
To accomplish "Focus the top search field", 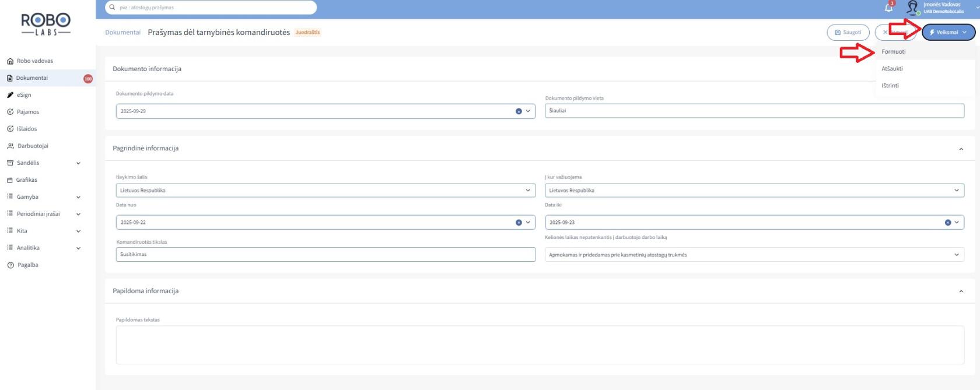I will 211,8.
